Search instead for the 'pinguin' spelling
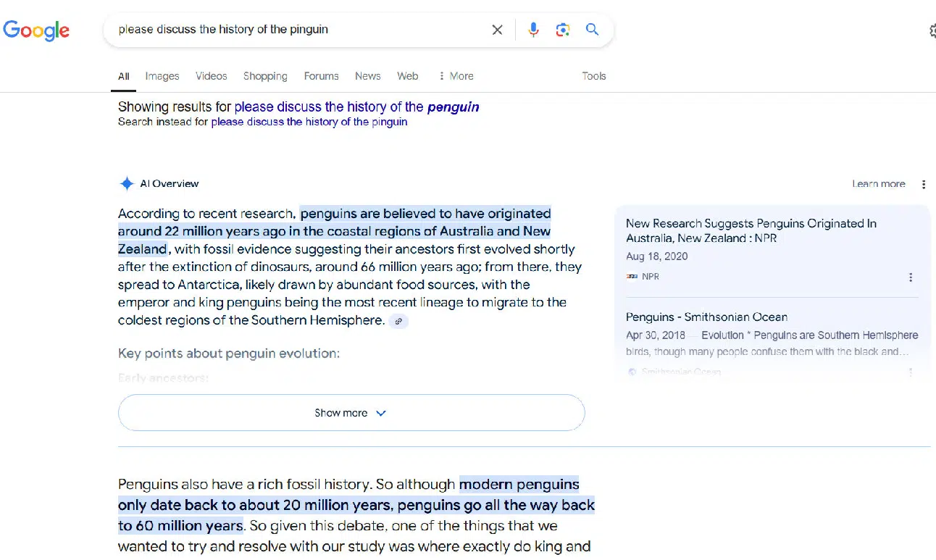This screenshot has height=560, width=936. tap(309, 122)
